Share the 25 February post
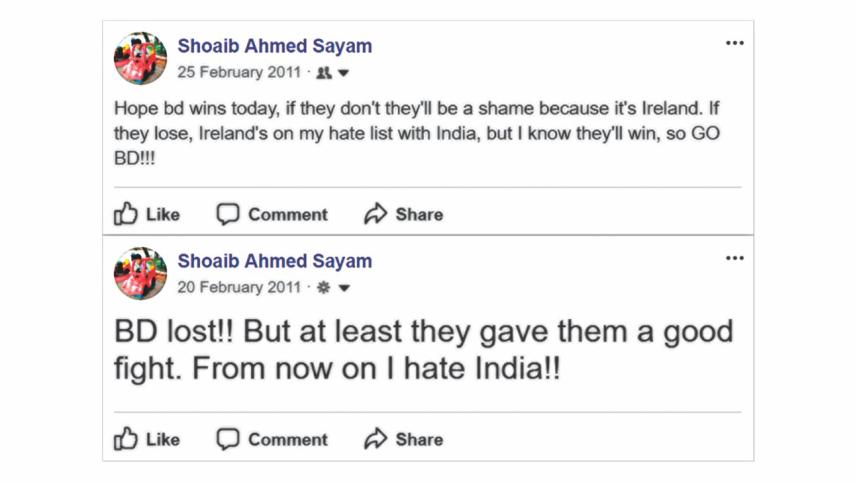Viewport: 857px width, 482px height. [403, 214]
